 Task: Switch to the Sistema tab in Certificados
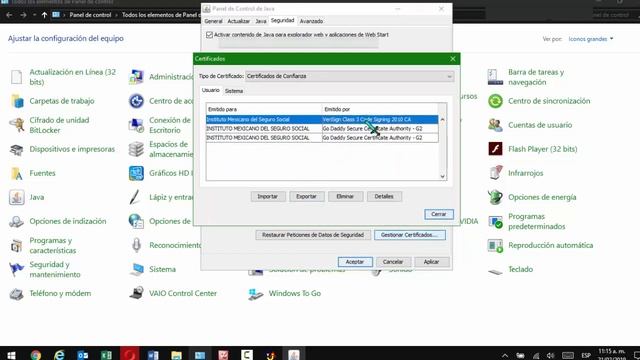pos(234,91)
